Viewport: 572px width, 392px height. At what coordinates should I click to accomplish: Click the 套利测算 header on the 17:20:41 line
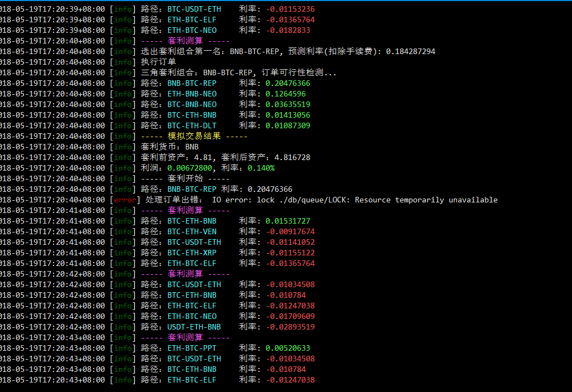point(185,210)
